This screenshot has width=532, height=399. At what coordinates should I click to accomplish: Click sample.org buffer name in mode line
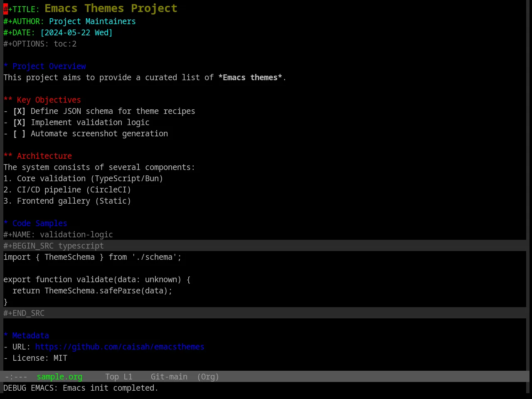59,377
